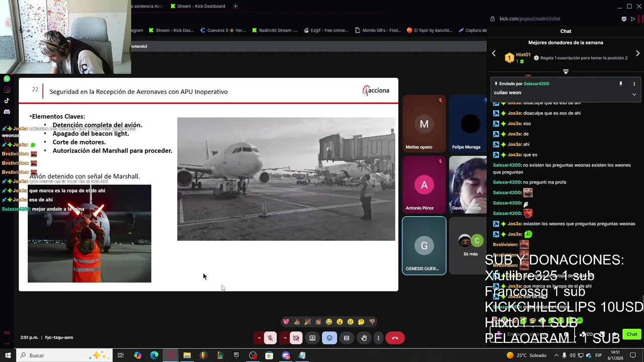The image size is (644, 362).
Task: Click the taskbar Buscar search box
Action: [x=63, y=355]
